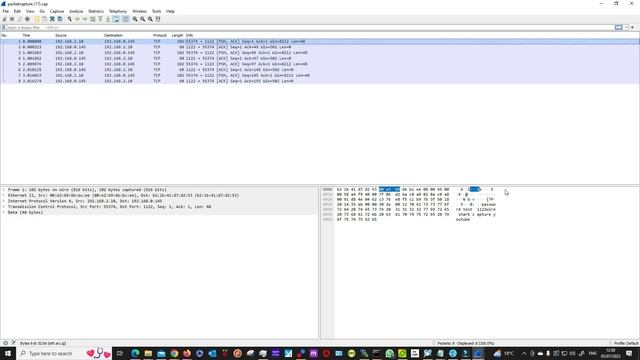Open the View menu
Viewport: 640px width, 360px height.
(30, 11)
